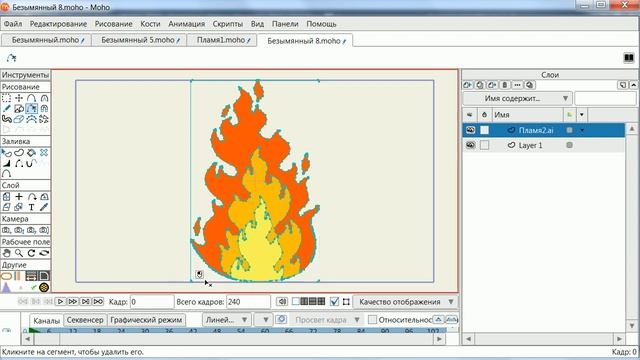Click the delete layer trash icon

(504, 85)
